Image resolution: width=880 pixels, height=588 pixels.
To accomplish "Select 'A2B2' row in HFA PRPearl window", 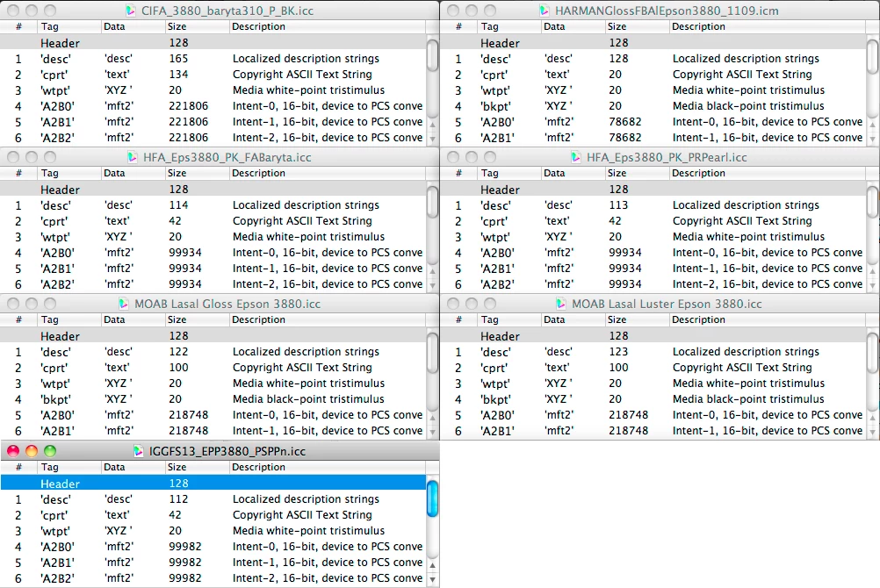I will click(653, 283).
